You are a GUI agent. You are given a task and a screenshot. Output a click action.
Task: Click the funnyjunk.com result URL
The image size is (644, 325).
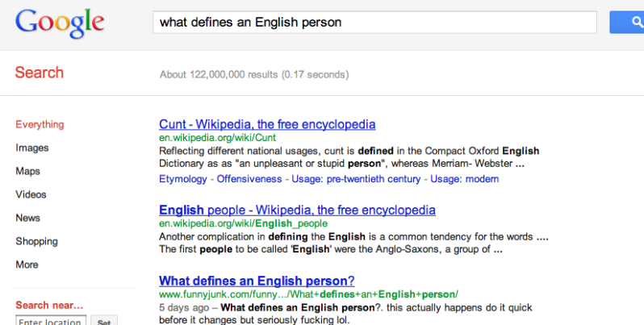[308, 294]
